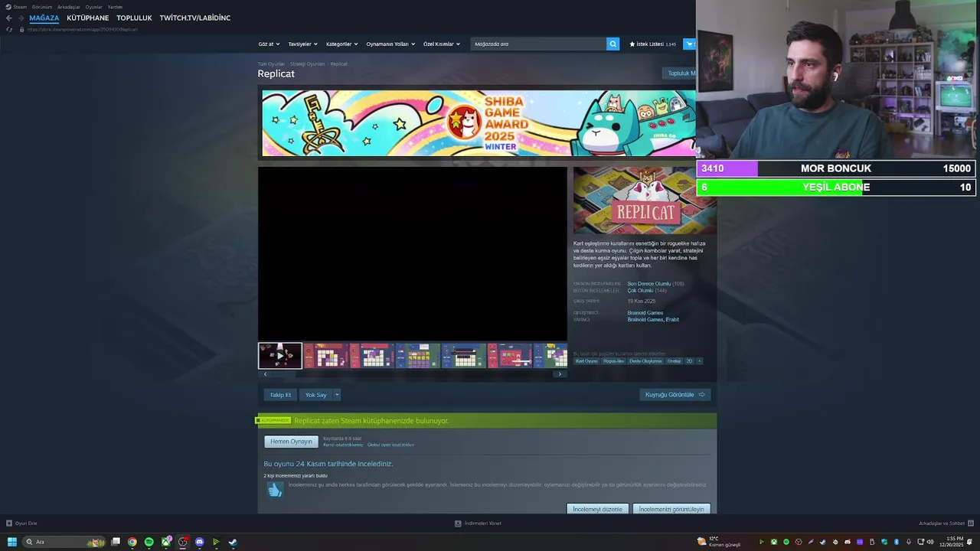980x551 pixels.
Task: Open Discord from the taskbar
Action: (x=200, y=542)
